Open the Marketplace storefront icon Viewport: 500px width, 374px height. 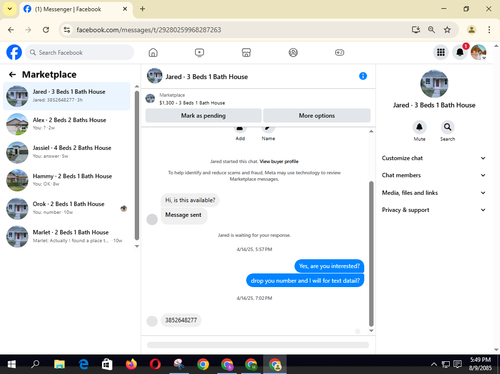[x=246, y=52]
